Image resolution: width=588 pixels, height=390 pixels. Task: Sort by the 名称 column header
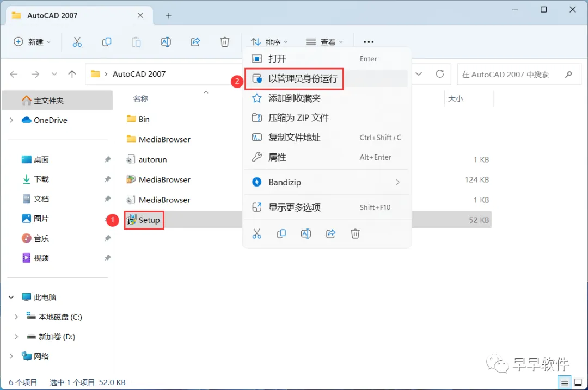point(140,98)
